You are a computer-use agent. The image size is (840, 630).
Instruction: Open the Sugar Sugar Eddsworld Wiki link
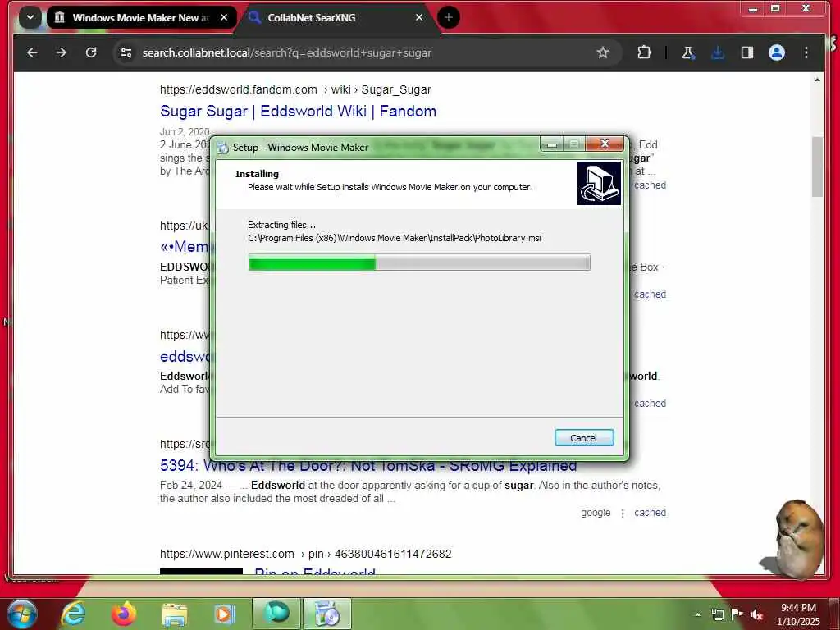click(x=298, y=112)
